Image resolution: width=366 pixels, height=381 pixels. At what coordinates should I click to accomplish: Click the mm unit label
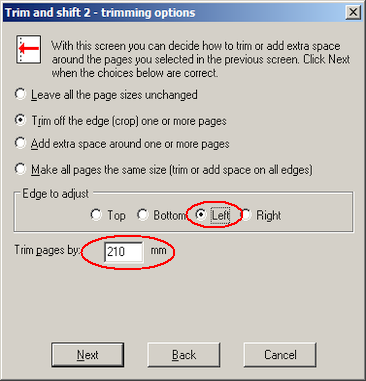(x=158, y=250)
